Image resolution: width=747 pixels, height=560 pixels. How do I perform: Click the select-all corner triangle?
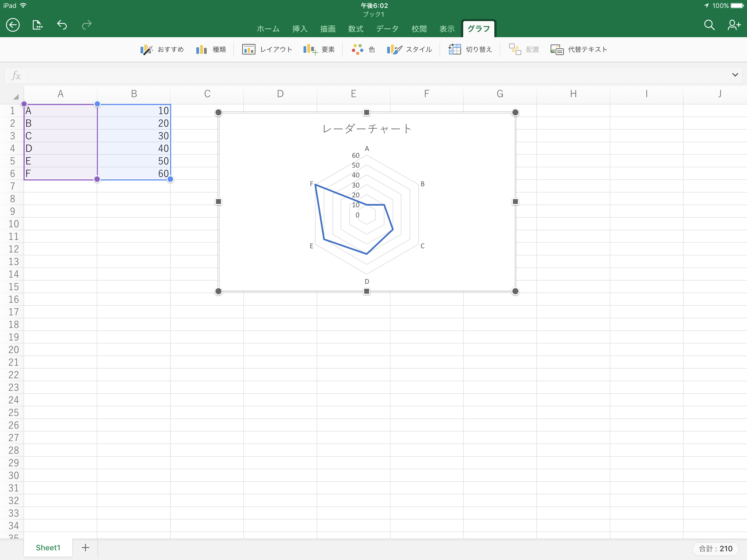click(15, 97)
